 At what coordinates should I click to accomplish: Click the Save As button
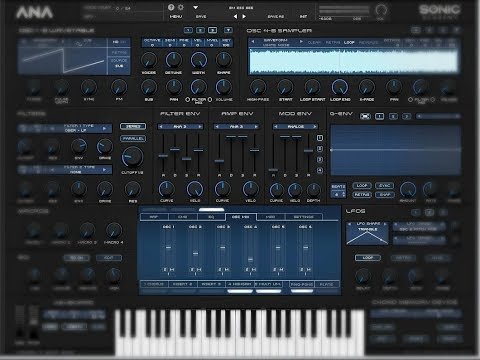point(276,16)
